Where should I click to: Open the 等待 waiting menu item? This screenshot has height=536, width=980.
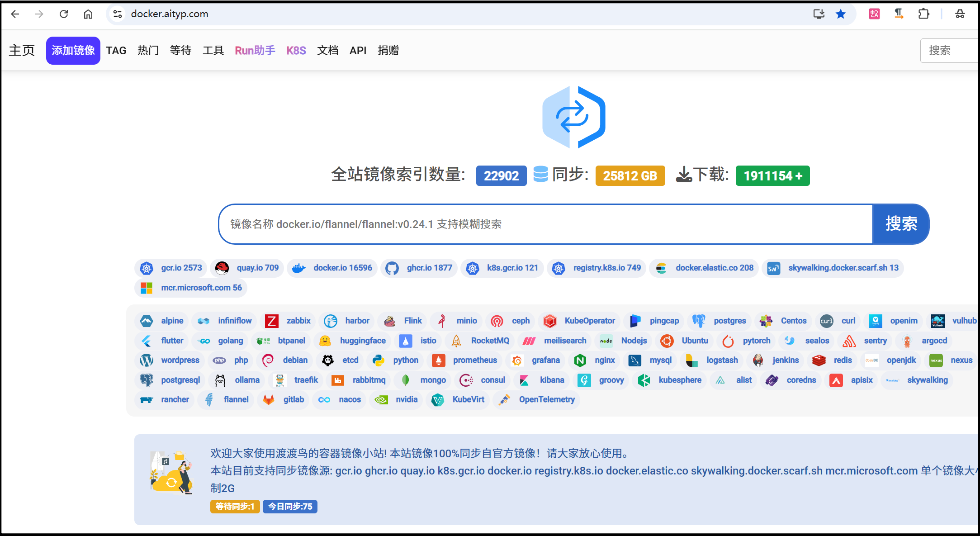[181, 51]
